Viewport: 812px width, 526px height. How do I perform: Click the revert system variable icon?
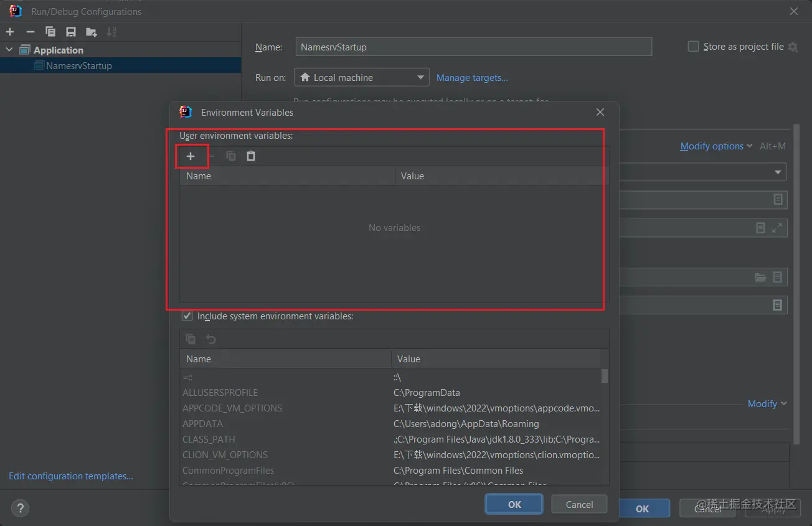coord(211,339)
